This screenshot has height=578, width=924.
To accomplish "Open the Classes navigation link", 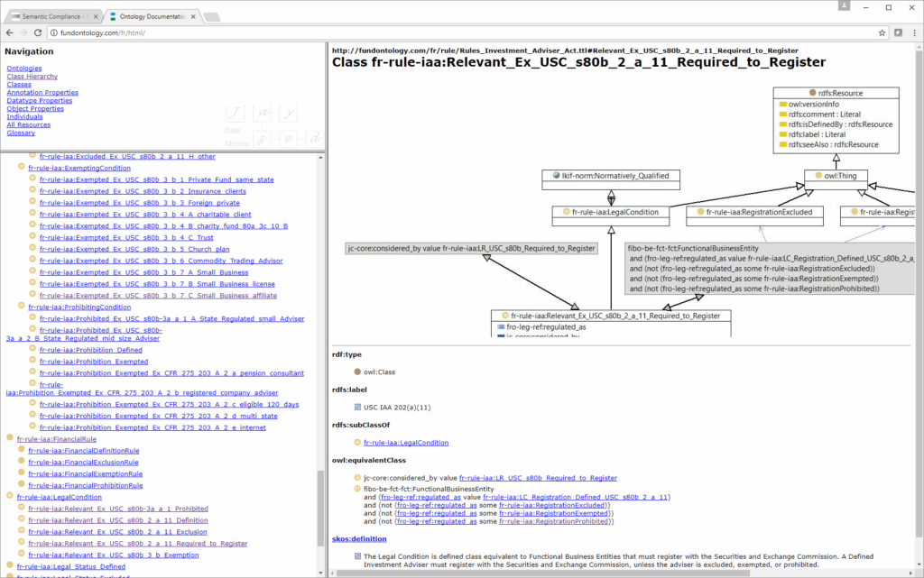I will pyautogui.click(x=19, y=85).
